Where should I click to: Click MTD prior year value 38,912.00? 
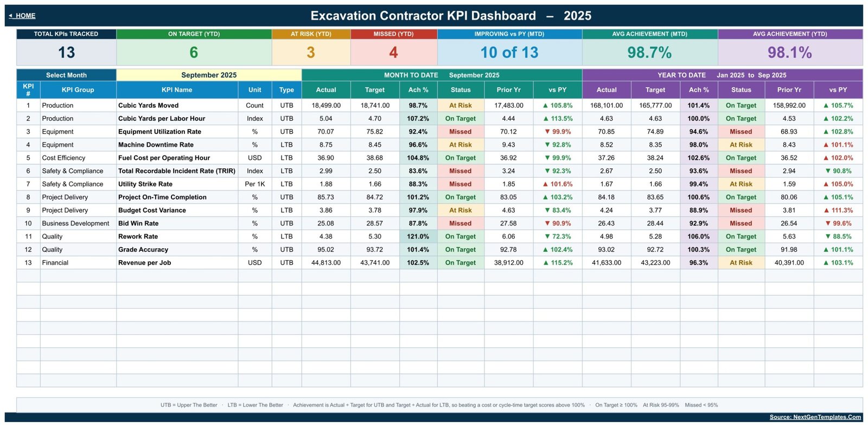pos(508,263)
